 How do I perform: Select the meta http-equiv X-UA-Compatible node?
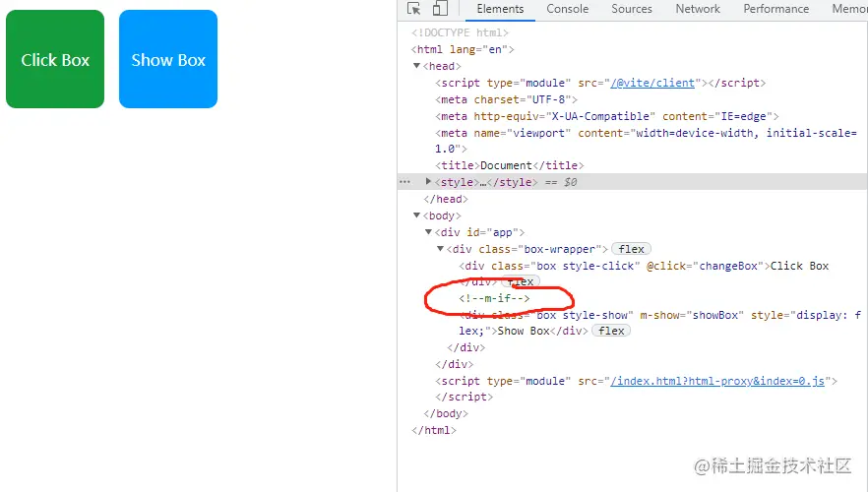pyautogui.click(x=606, y=116)
